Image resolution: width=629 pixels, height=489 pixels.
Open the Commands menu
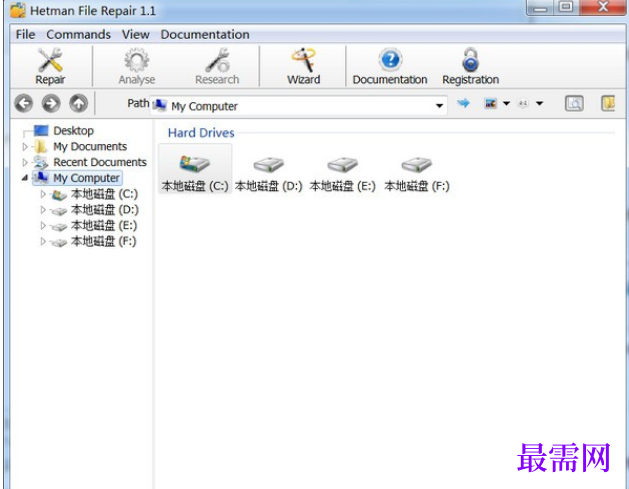(x=78, y=34)
